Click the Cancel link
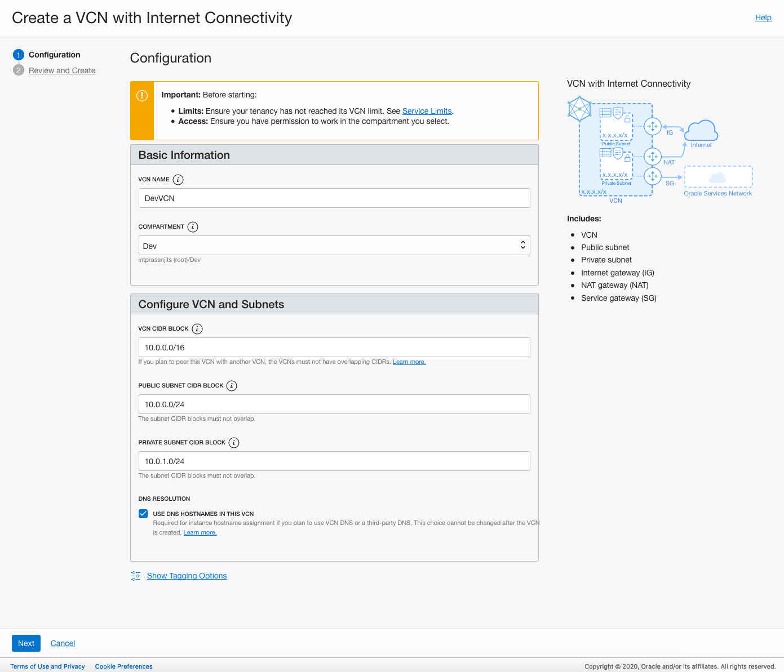Image resolution: width=784 pixels, height=672 pixels. click(63, 643)
